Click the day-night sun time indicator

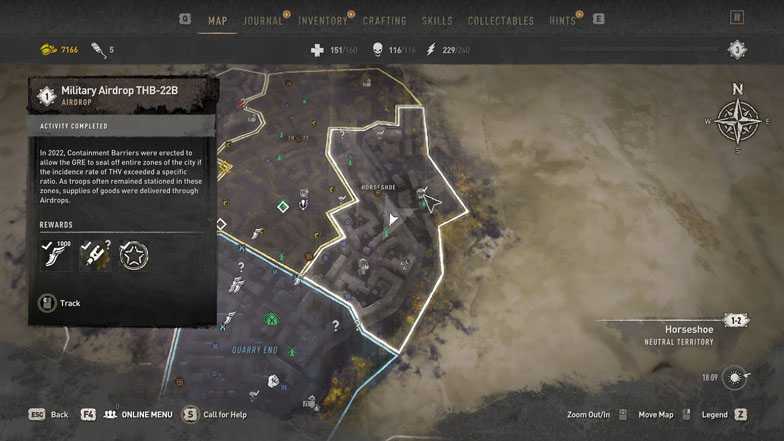click(x=734, y=378)
